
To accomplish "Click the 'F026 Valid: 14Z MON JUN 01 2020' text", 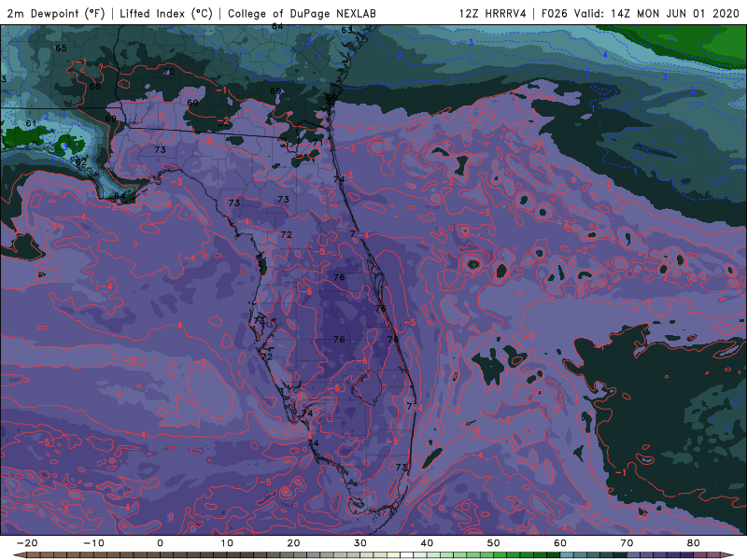I will [640, 13].
